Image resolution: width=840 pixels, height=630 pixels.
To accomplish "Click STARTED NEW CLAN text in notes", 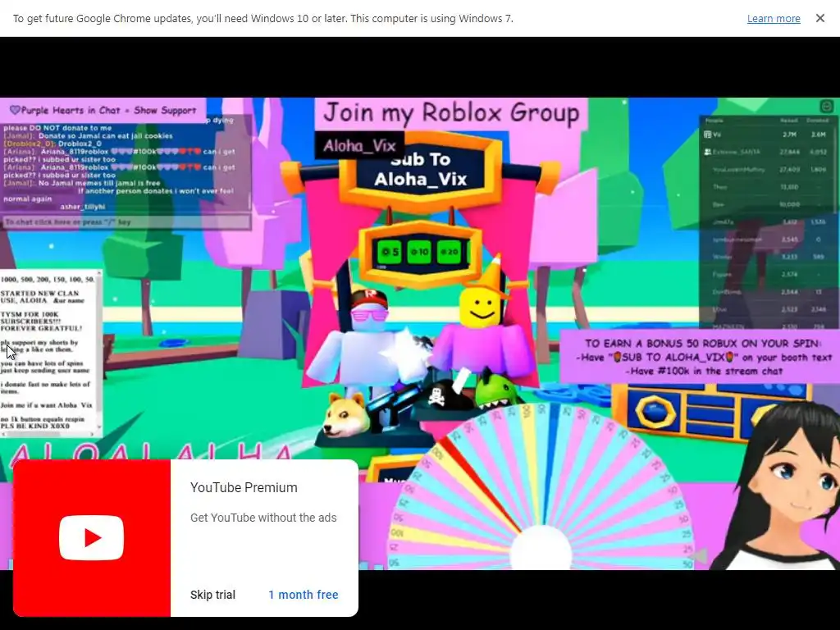I will (x=39, y=293).
